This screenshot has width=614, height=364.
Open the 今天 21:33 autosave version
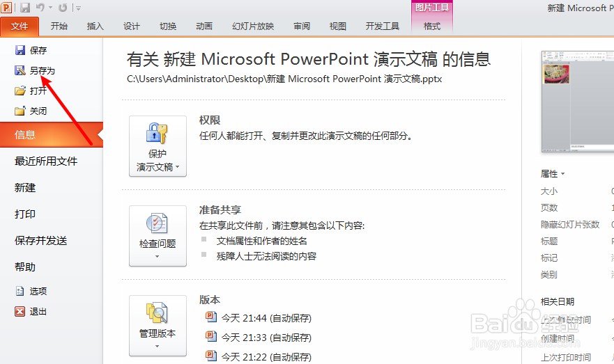(259, 337)
